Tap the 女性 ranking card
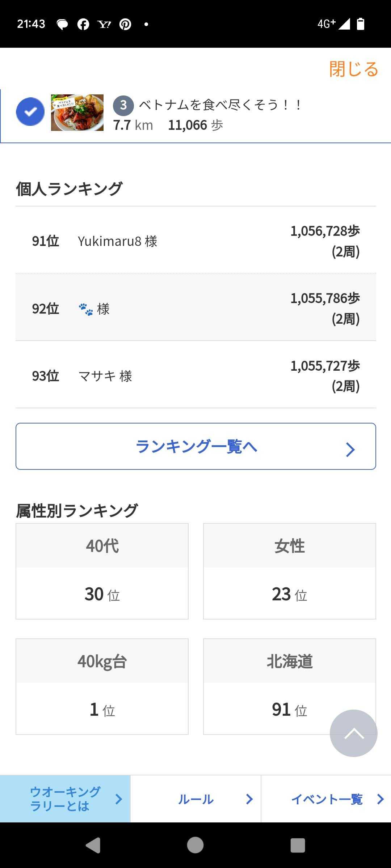This screenshot has width=391, height=868. click(x=289, y=571)
